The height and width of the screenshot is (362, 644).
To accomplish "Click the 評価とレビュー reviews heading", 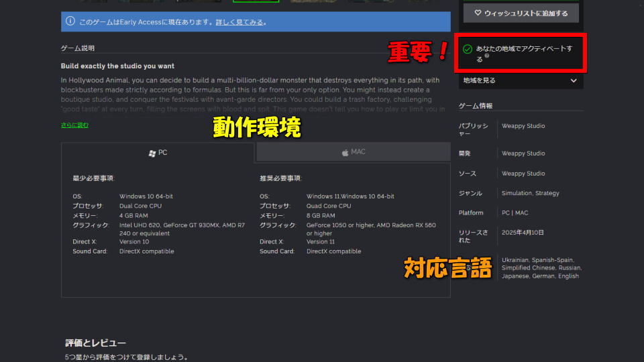I will tap(95, 343).
